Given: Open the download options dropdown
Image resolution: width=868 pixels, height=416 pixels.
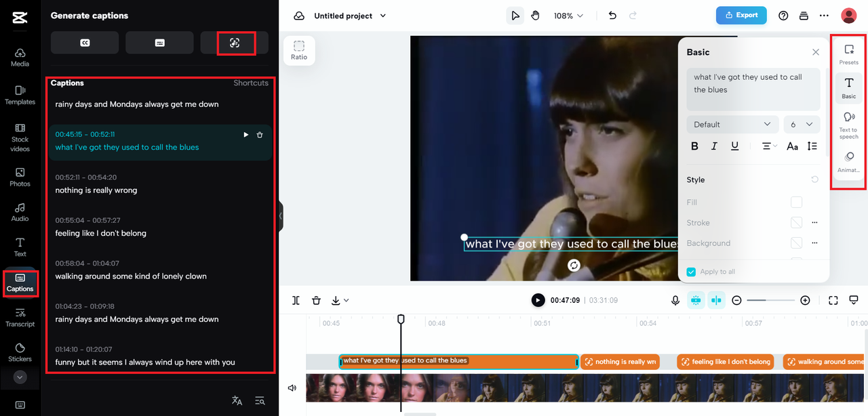Looking at the screenshot, I should (340, 300).
